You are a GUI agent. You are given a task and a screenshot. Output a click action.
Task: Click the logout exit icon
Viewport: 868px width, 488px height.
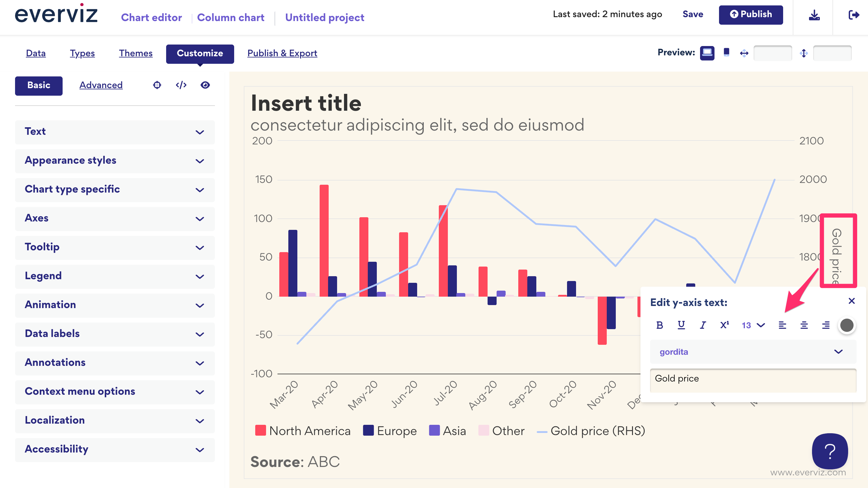[853, 15]
